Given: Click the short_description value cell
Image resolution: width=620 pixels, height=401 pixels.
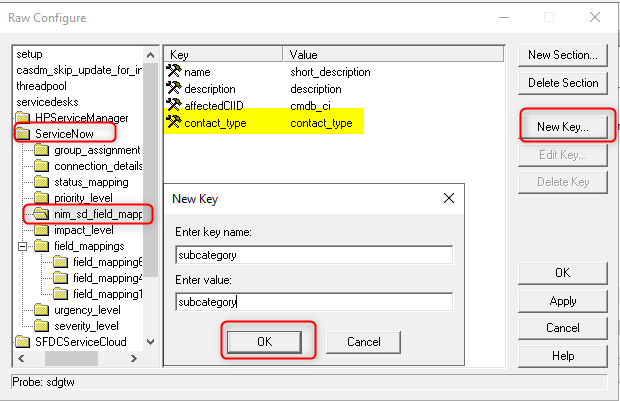Looking at the screenshot, I should point(331,72).
